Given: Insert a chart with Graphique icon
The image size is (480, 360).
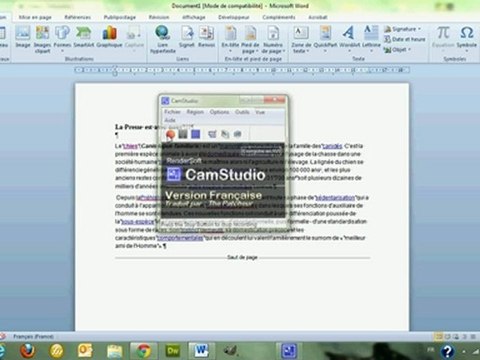Looking at the screenshot, I should click(x=109, y=37).
